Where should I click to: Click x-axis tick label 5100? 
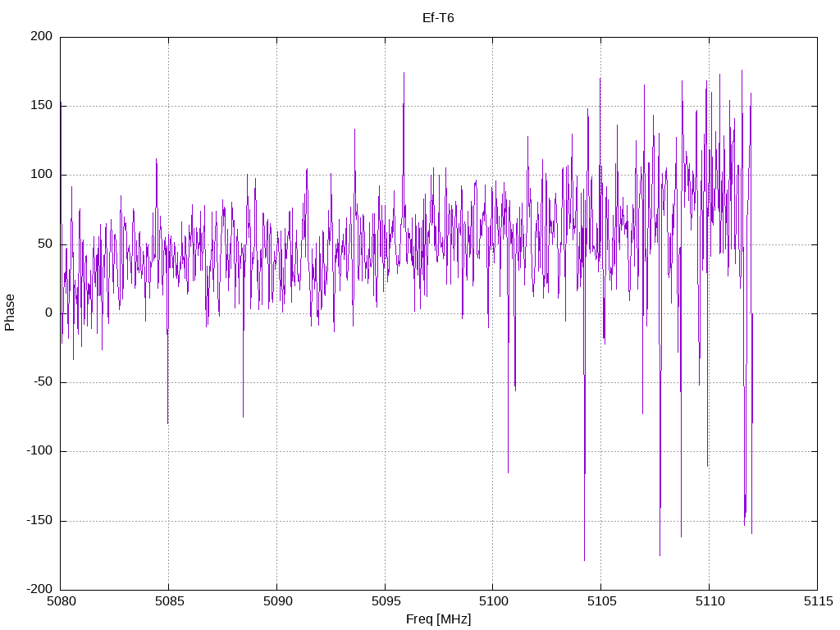pyautogui.click(x=493, y=601)
